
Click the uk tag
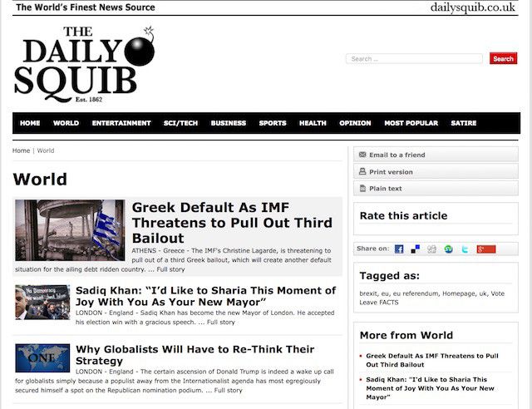pos(483,293)
